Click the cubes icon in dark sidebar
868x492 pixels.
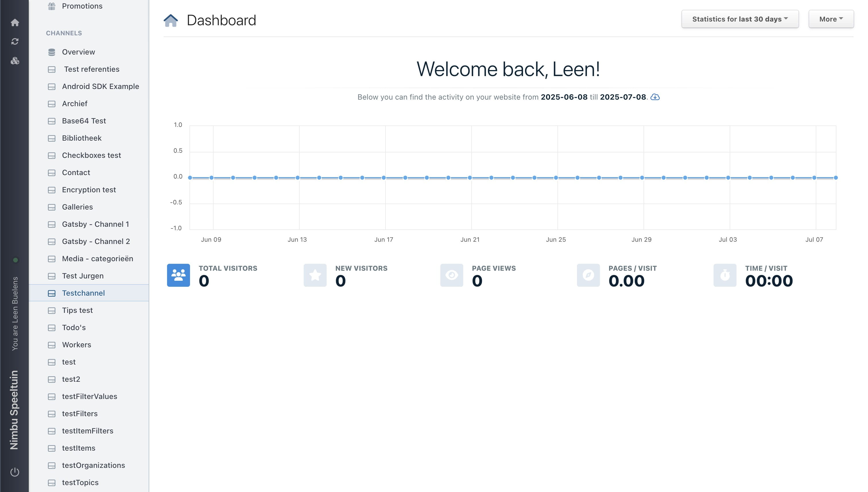click(15, 61)
